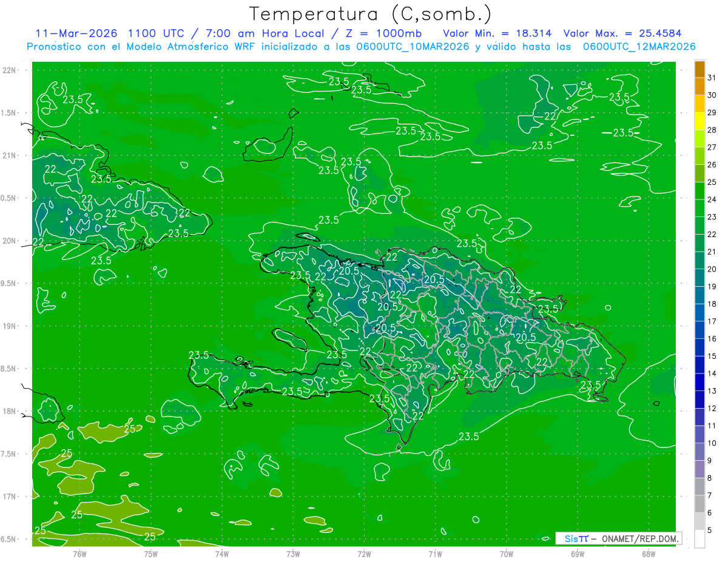Screen dimensions: 728x562
Task: Pick the blue legend swatch between 17 and 18
Action: pyautogui.click(x=699, y=313)
